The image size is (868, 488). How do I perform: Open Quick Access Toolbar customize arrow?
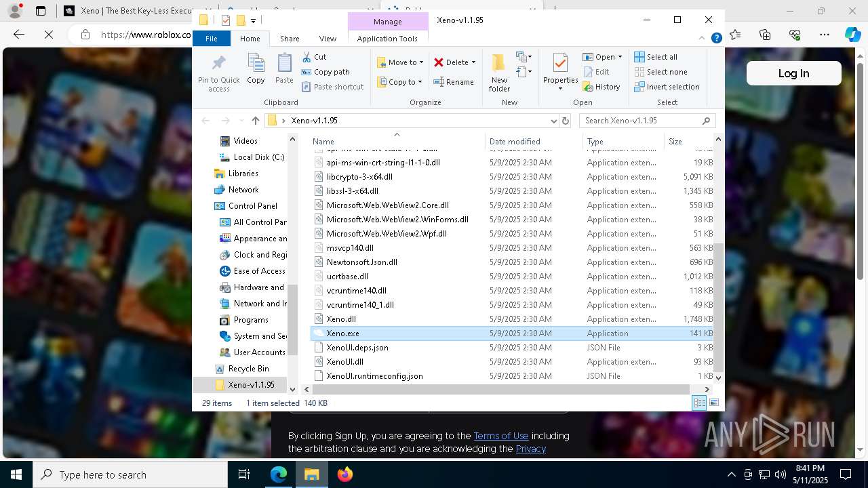coord(253,20)
